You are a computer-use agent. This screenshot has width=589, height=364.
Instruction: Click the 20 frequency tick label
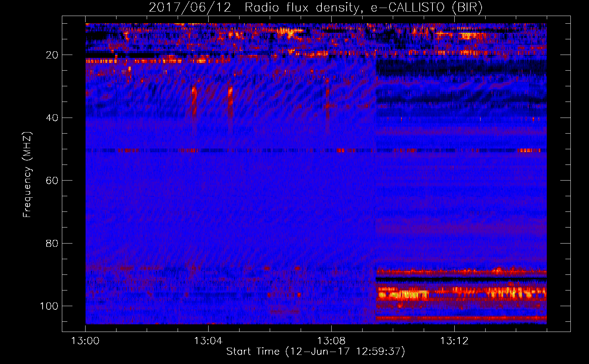coord(52,55)
